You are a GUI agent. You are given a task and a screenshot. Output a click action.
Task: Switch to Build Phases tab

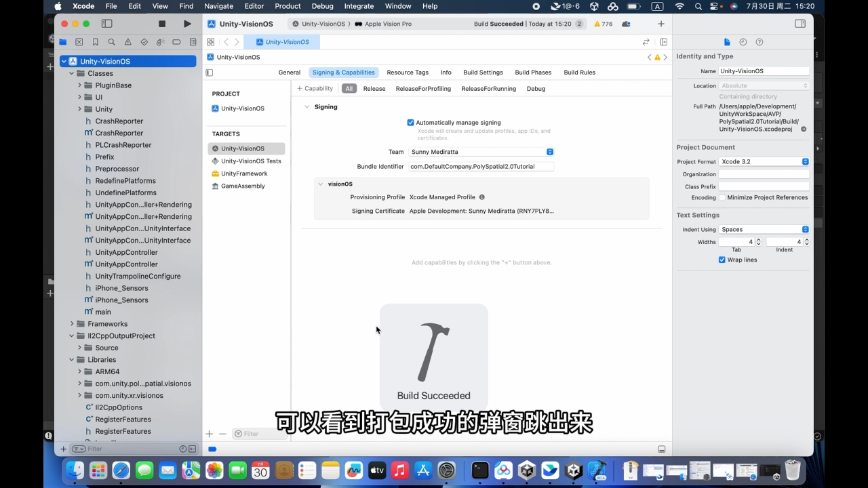[533, 73]
